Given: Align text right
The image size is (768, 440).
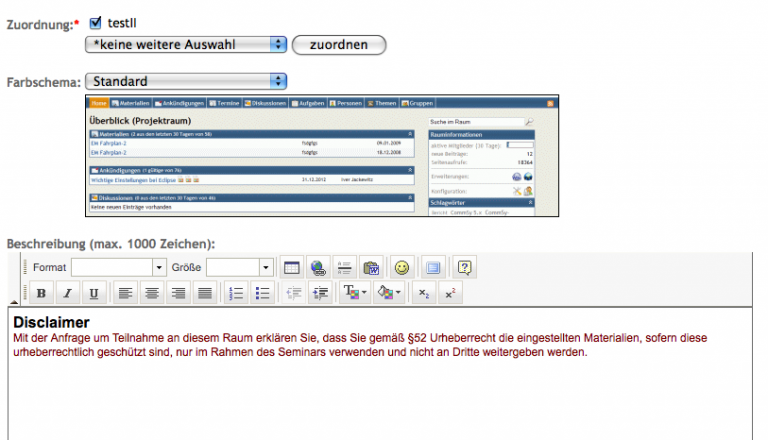Looking at the screenshot, I should [178, 293].
